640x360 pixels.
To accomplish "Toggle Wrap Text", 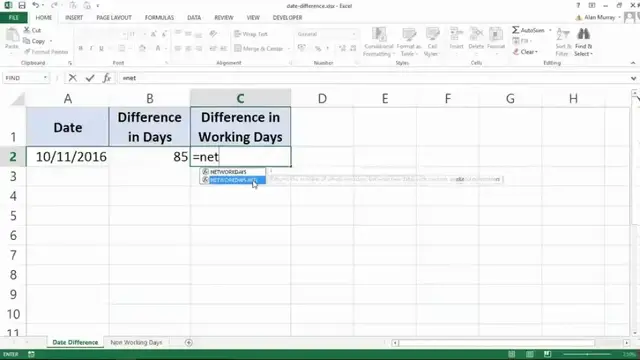I will click(251, 34).
